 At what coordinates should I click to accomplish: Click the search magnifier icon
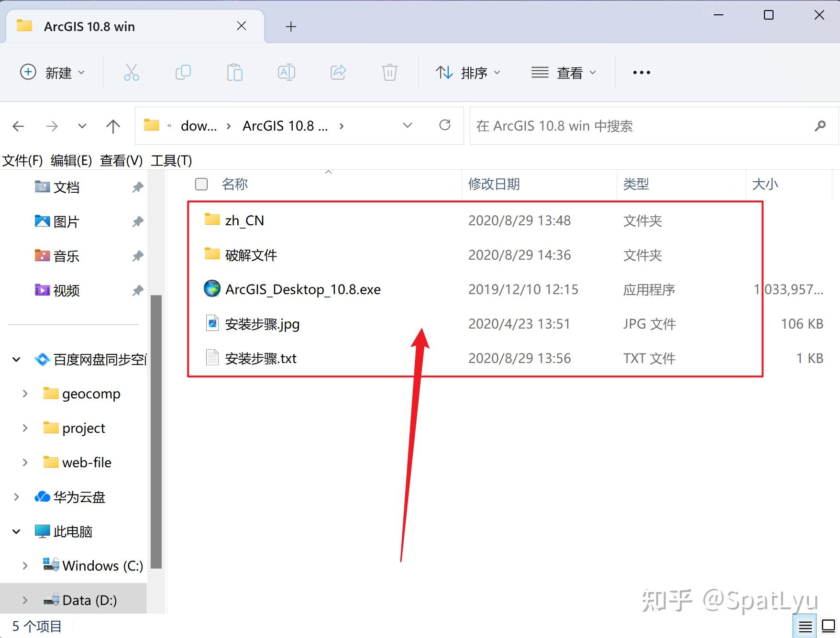(x=820, y=126)
